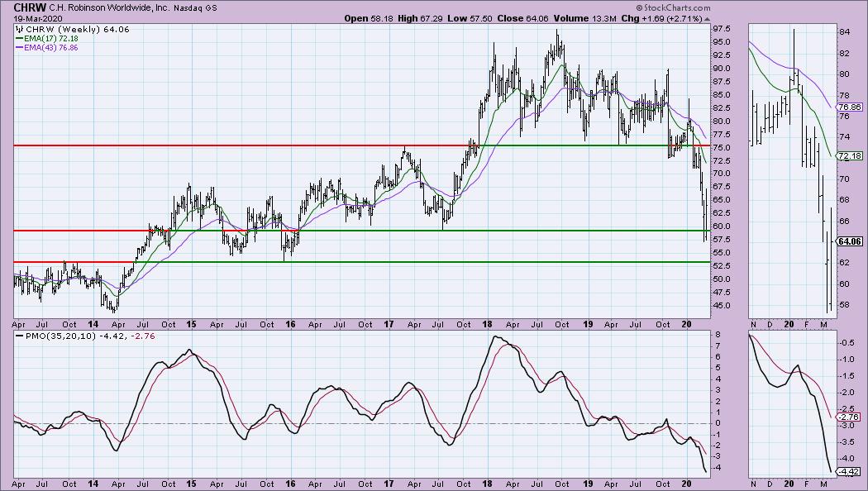Image resolution: width=868 pixels, height=491 pixels.
Task: Click the 64.06 last price tag on the zoom panel
Action: 850,241
